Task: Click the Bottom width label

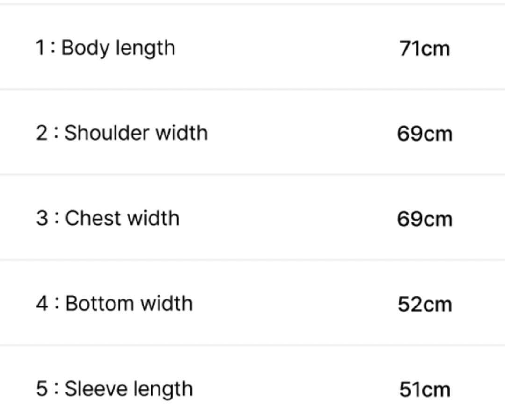Action: [129, 304]
